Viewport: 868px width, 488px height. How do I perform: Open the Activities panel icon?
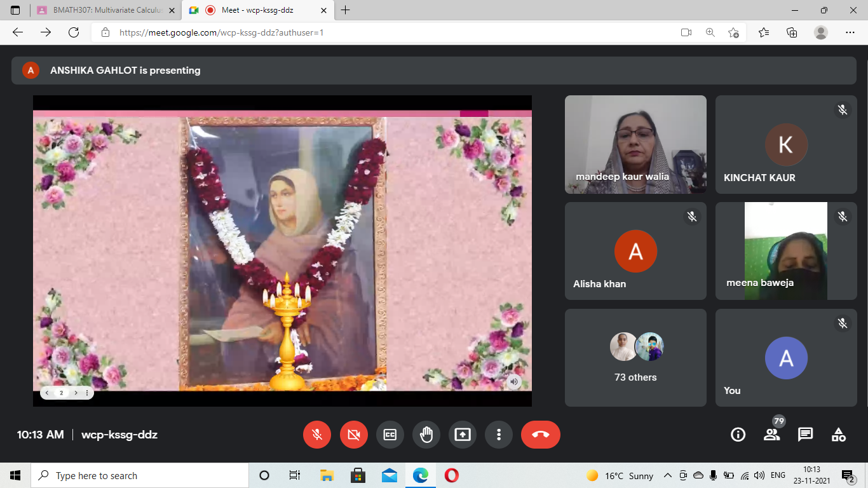click(839, 435)
